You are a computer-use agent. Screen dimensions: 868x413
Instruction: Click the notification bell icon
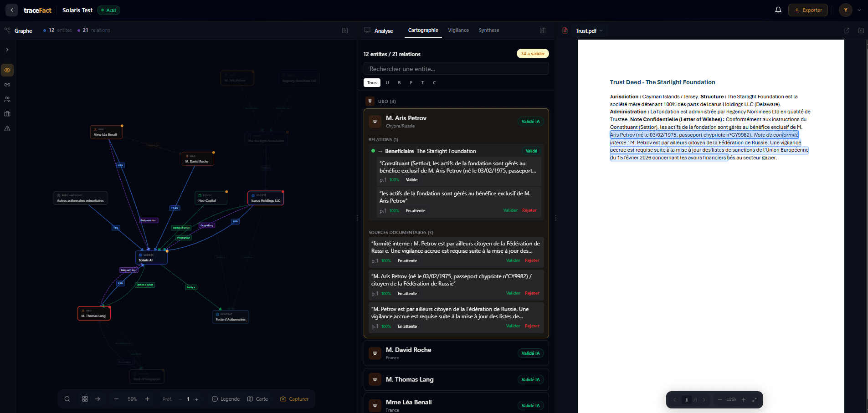778,10
